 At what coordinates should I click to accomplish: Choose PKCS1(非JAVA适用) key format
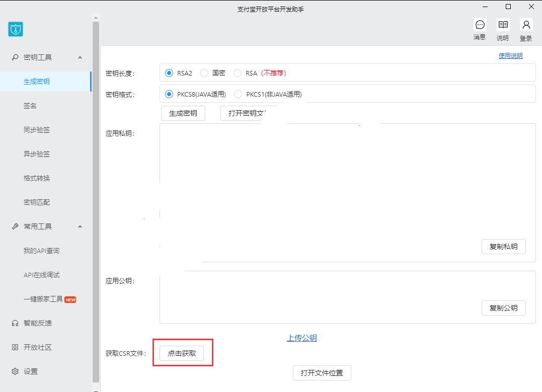[x=238, y=94]
